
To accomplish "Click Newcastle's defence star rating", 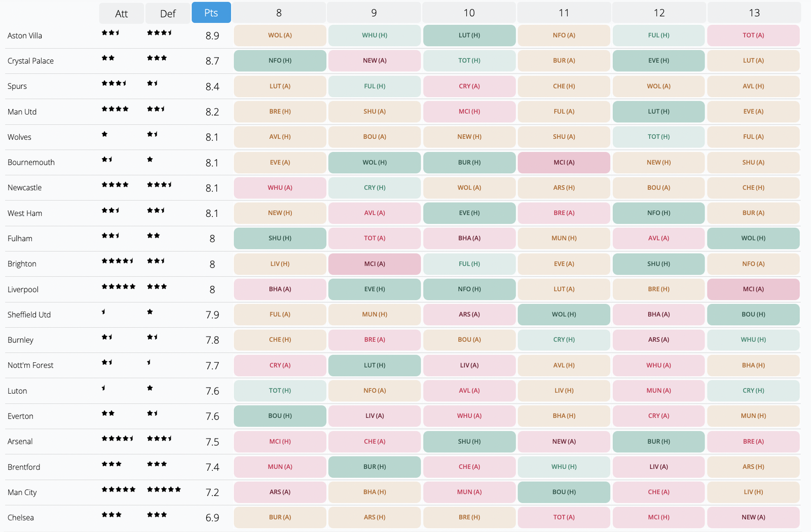I will (159, 184).
